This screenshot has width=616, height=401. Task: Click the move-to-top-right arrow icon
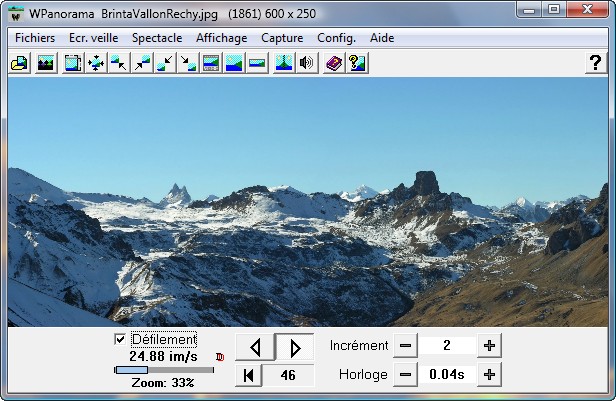point(142,63)
